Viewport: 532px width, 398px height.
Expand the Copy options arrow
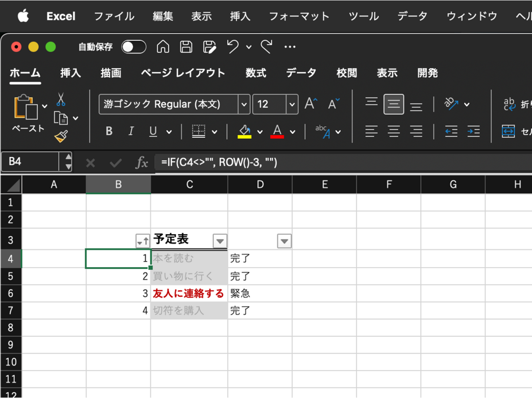(x=75, y=118)
